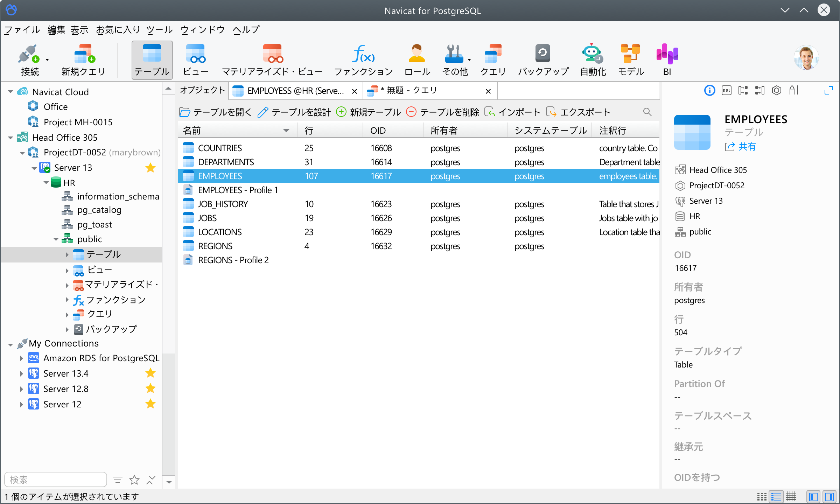
Task: Open the ツール menu
Action: point(159,30)
